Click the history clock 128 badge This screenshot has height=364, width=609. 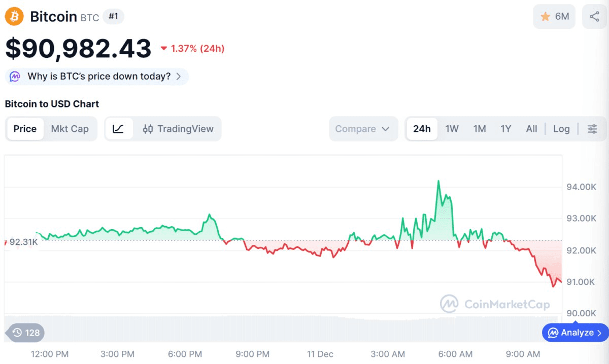pos(26,333)
